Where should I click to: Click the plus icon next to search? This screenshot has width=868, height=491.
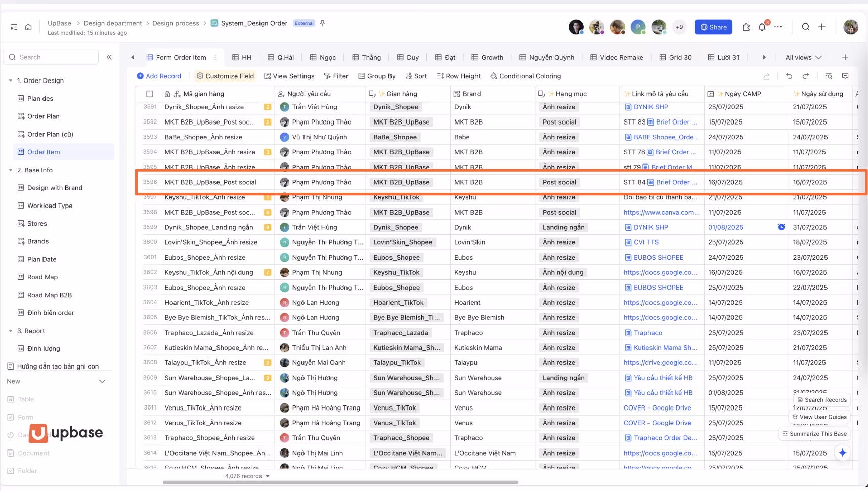(822, 27)
